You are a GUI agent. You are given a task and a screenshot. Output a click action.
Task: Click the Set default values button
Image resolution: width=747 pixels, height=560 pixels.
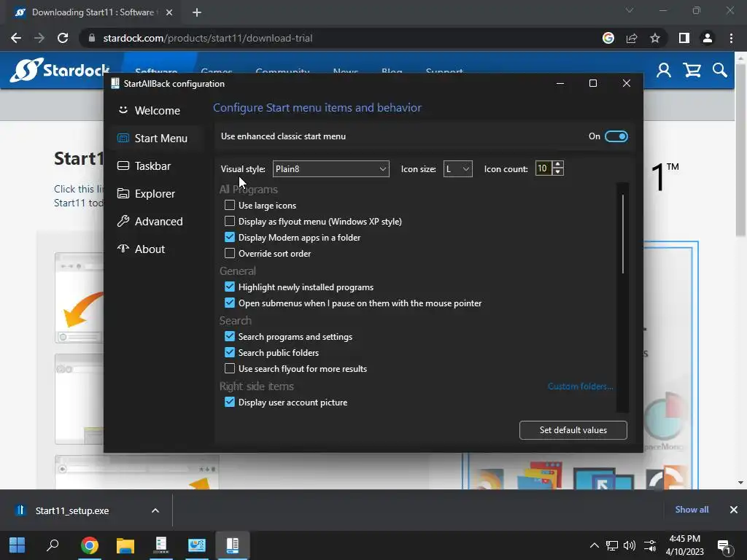click(573, 430)
